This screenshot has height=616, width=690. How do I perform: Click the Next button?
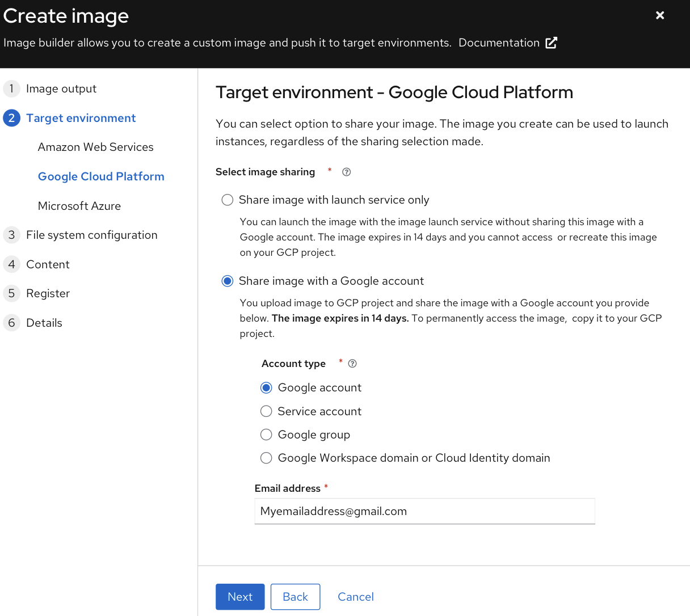[x=240, y=597]
